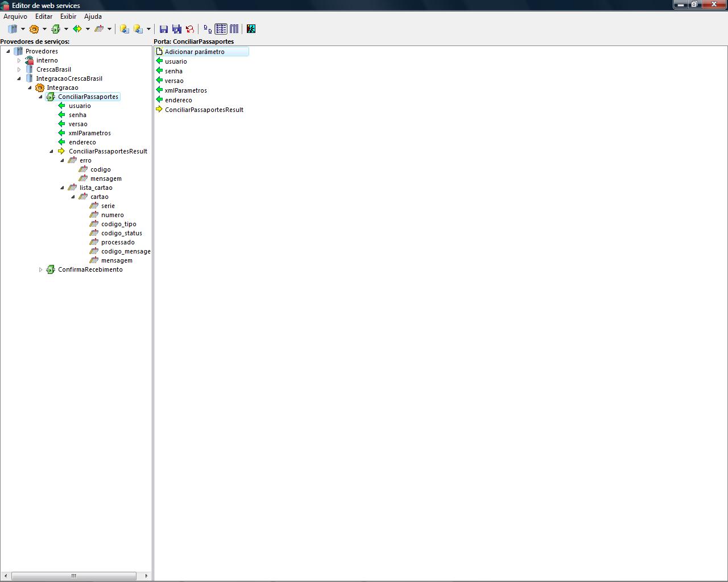Click the lista_cartao field icon
Screen dimensions: 728x582
tap(72, 188)
